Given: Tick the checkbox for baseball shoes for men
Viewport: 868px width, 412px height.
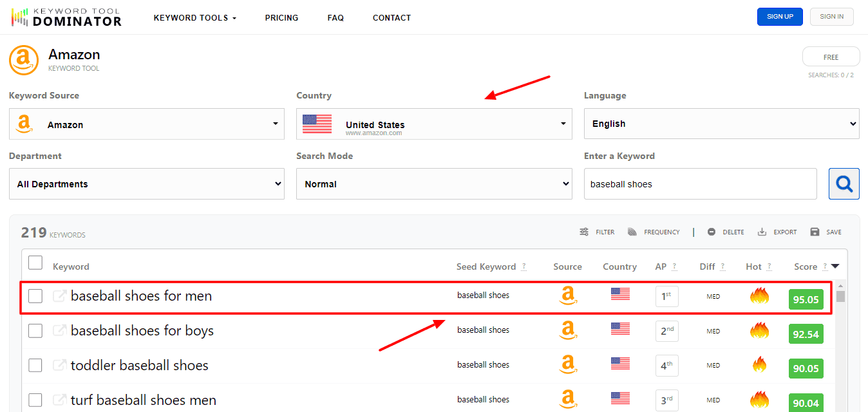Looking at the screenshot, I should pos(35,296).
